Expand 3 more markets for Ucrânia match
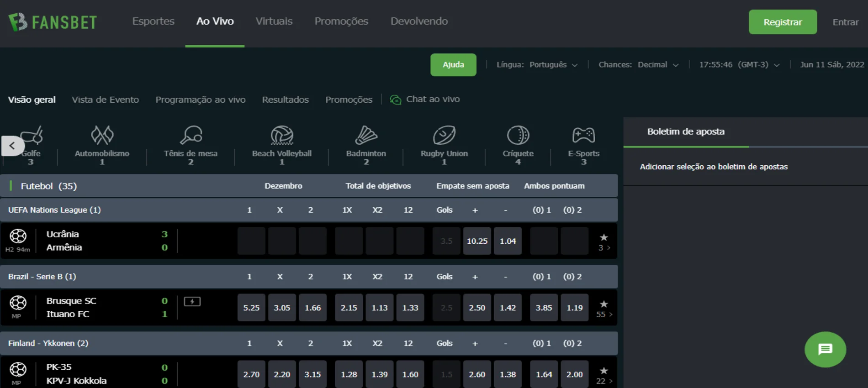The width and height of the screenshot is (868, 388). (604, 248)
